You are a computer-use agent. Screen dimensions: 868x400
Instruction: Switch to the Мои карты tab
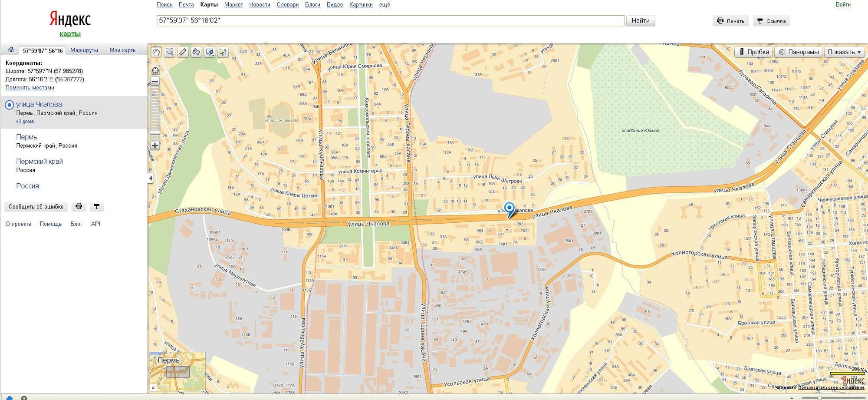[x=123, y=50]
